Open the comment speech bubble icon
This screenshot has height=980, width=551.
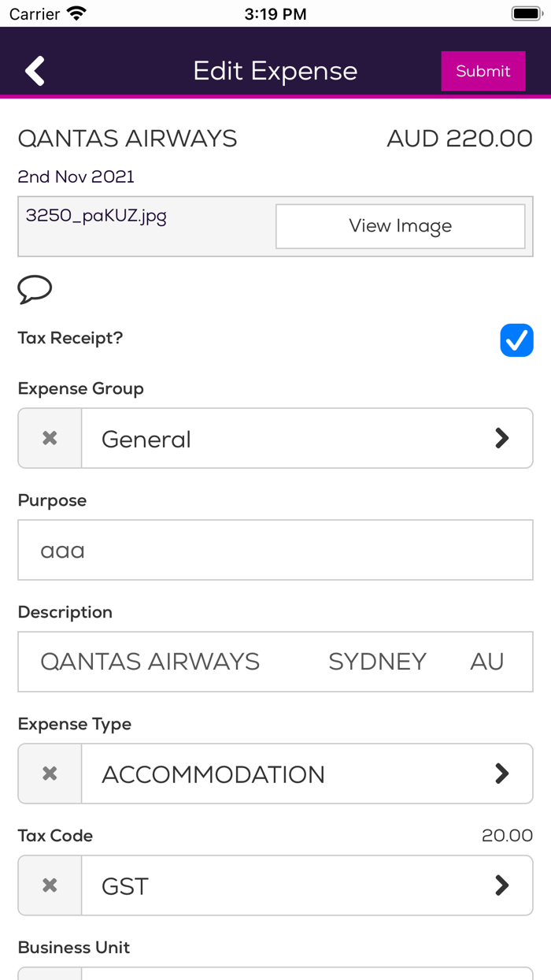[x=35, y=290]
